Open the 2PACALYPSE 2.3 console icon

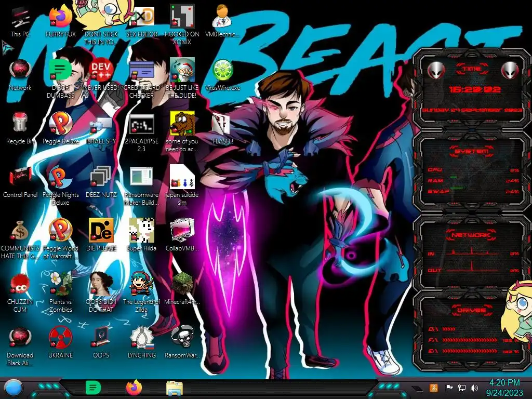(141, 132)
